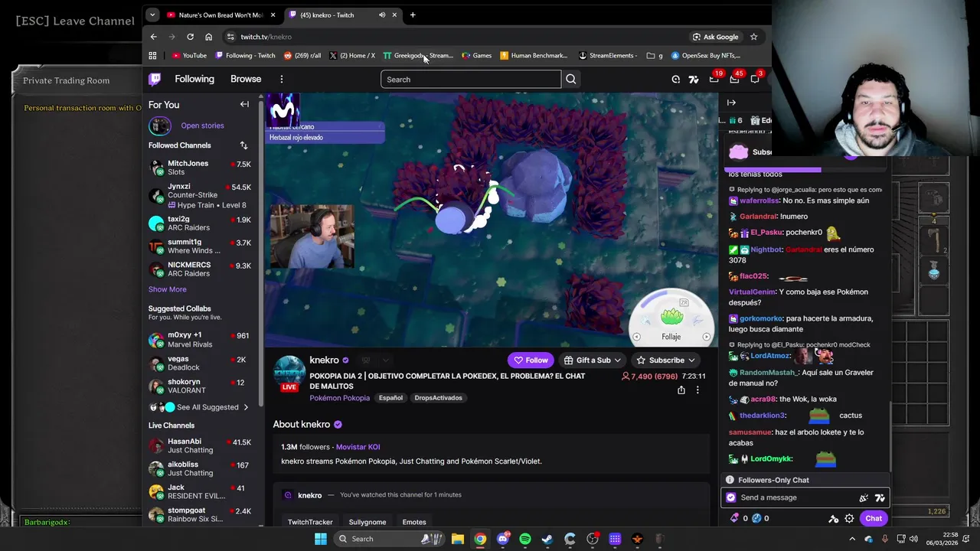Open a new browser tab
Screen dimensions: 980x551
click(413, 15)
